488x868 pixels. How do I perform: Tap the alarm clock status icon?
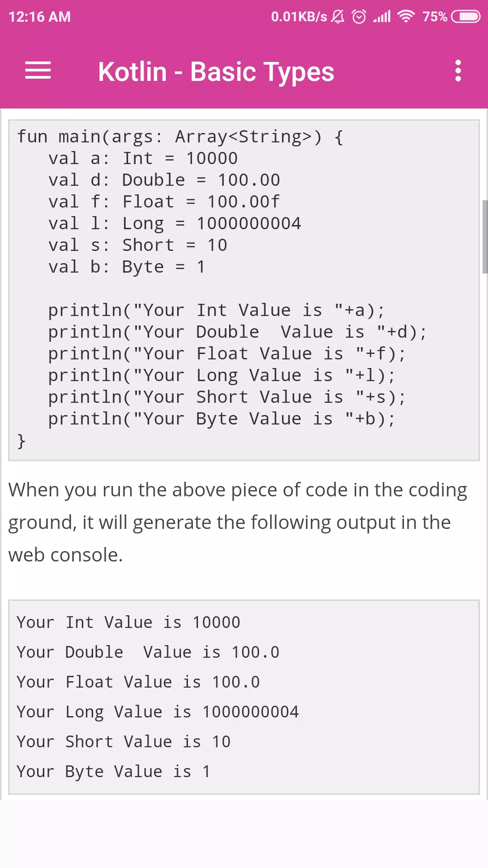point(359,17)
